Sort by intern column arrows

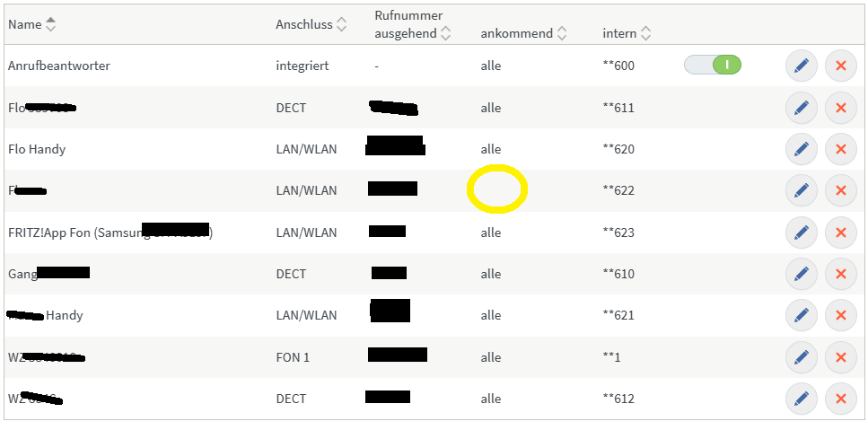[x=644, y=34]
